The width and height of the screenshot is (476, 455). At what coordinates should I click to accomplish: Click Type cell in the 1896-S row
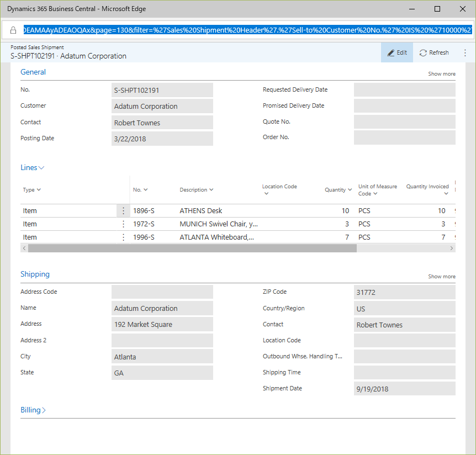[30, 210]
